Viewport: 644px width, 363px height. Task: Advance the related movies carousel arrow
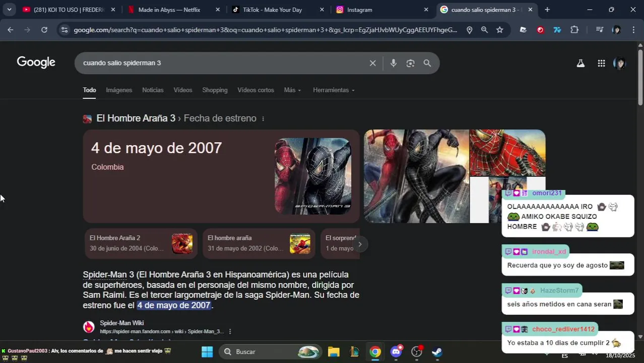[x=360, y=245]
